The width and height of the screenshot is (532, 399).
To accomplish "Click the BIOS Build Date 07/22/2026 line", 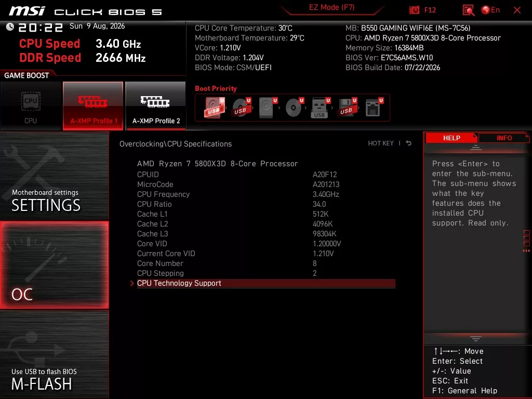I will click(x=393, y=68).
